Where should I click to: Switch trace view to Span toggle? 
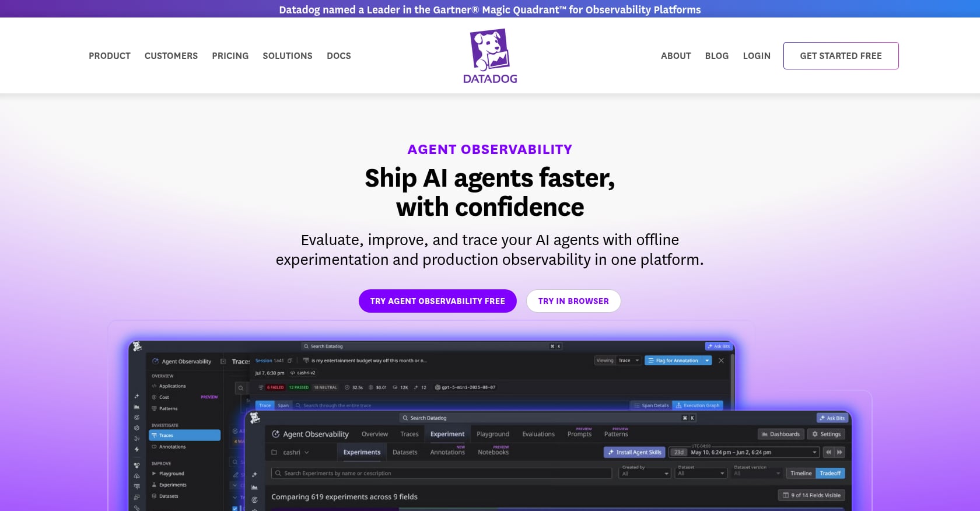[283, 405]
